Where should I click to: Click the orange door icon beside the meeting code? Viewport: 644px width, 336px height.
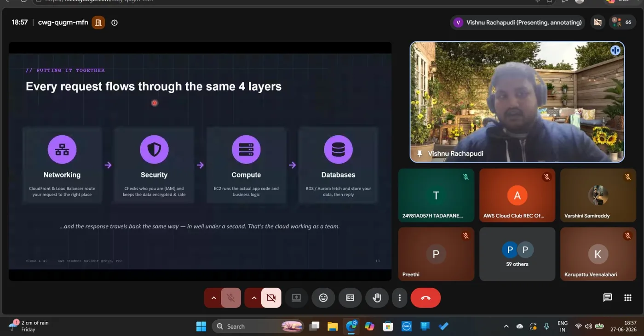98,23
